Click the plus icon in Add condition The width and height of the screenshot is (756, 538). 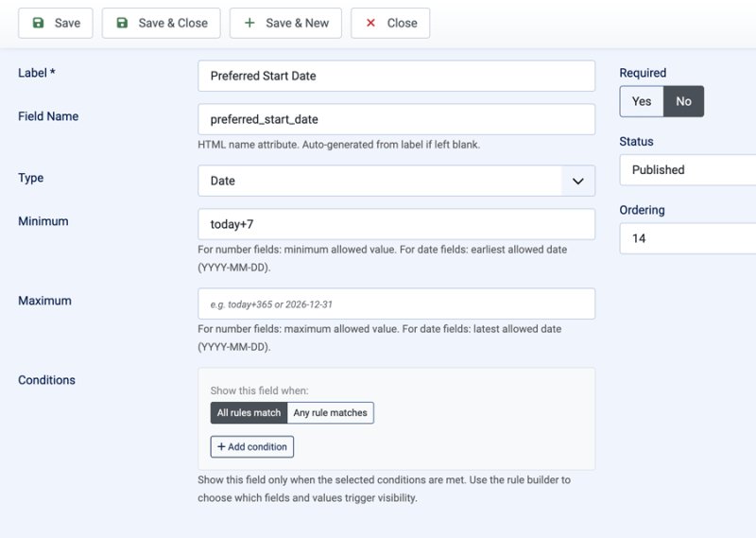pyautogui.click(x=221, y=447)
